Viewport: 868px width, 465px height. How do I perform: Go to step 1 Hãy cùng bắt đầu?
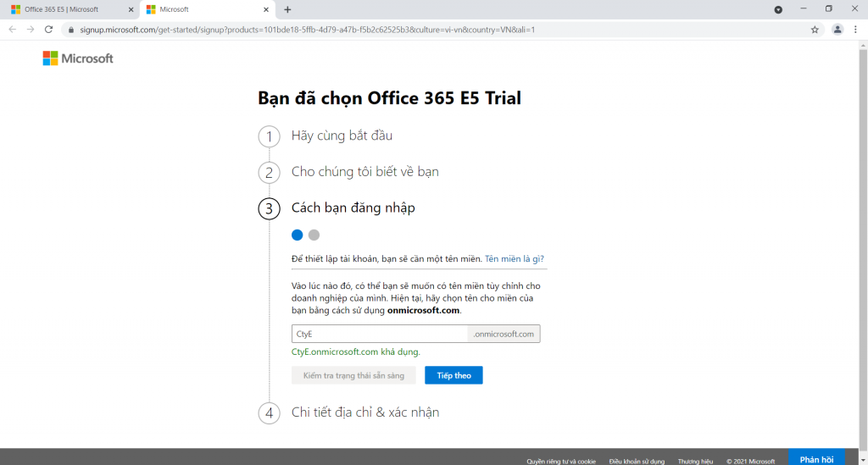coord(342,136)
